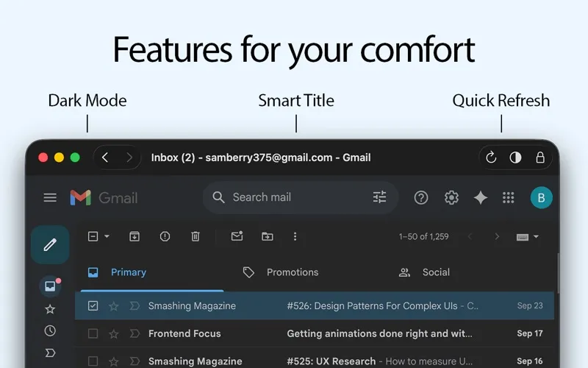Archive the selected email

pos(135,236)
